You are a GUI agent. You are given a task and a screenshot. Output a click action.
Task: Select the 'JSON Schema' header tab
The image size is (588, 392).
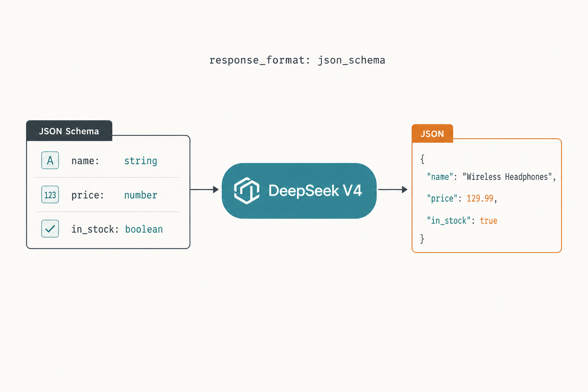coord(69,131)
